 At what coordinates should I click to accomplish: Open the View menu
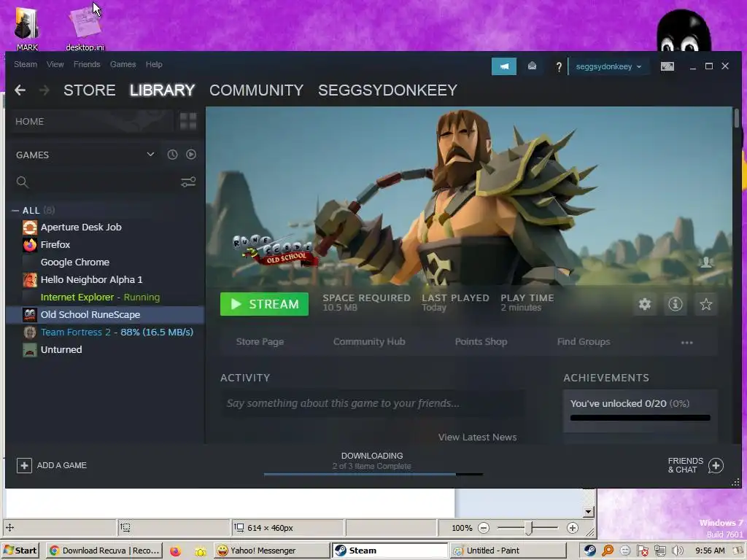(55, 64)
